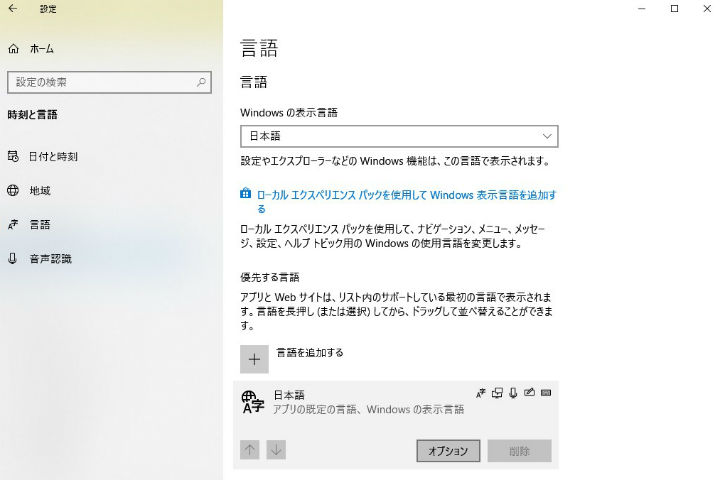Open the Windows の表示言語 dropdown
Viewport: 720px width, 480px height.
pyautogui.click(x=399, y=136)
